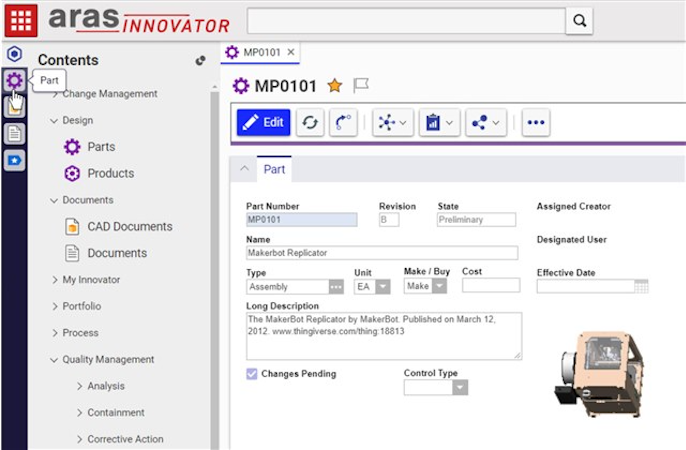Select the Part form tab
Image resolution: width=686 pixels, height=450 pixels.
pyautogui.click(x=274, y=169)
